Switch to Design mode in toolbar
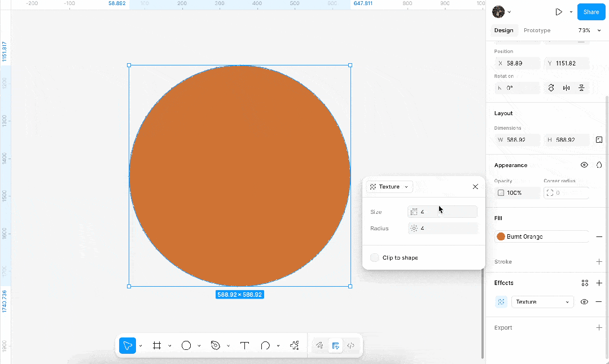Screen dimensions: 609x364 point(336,345)
